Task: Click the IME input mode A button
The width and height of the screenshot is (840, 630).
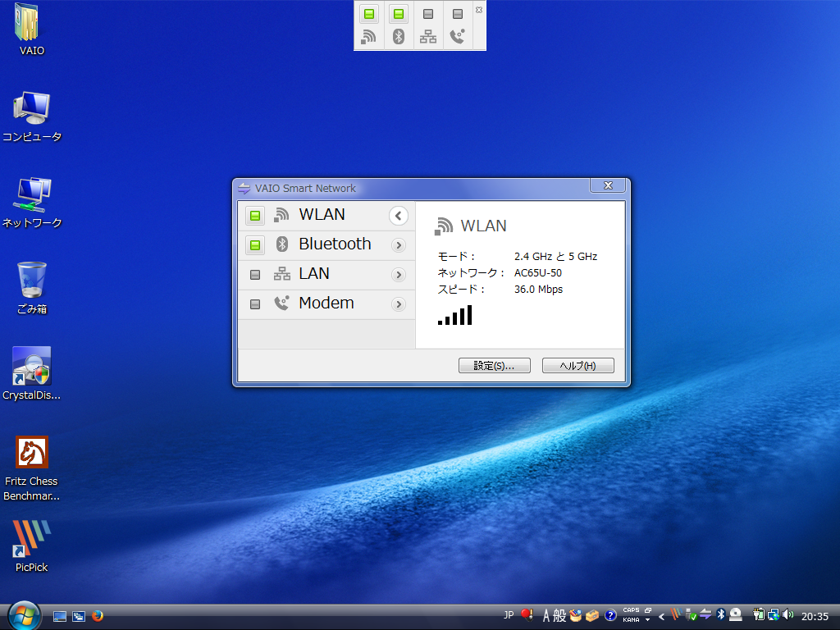Action: coord(546,615)
